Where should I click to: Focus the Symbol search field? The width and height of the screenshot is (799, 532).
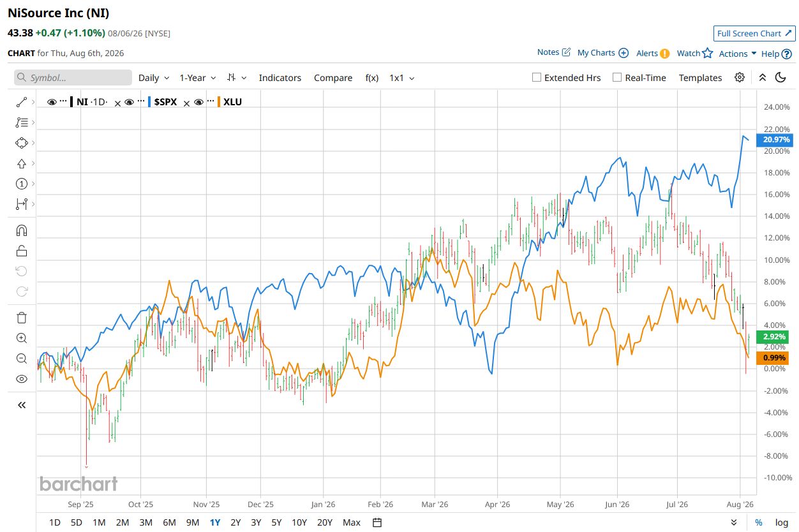click(73, 78)
